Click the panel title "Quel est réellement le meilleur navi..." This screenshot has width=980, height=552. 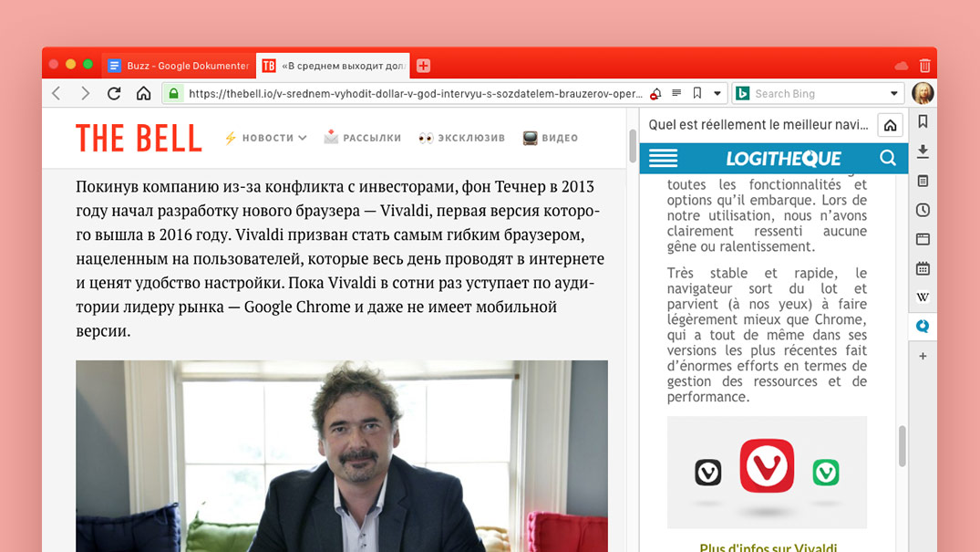(758, 125)
